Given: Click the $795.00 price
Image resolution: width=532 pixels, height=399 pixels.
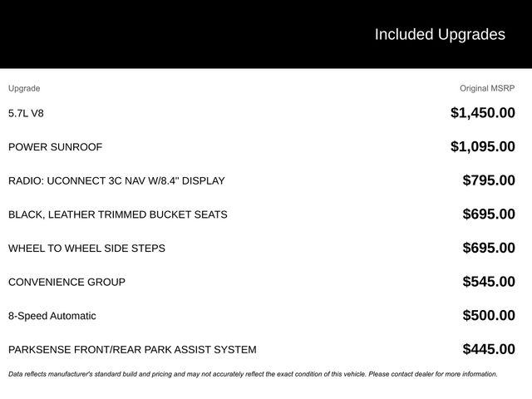Looking at the screenshot, I should tap(488, 180).
